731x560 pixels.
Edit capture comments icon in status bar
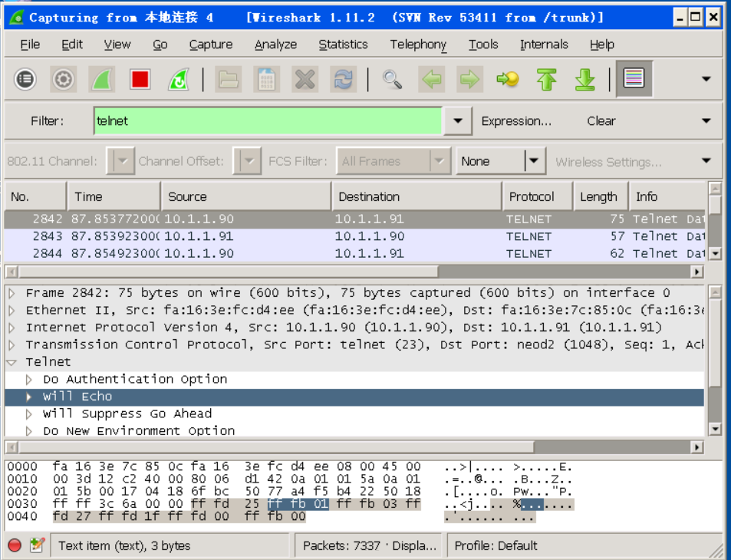click(37, 545)
